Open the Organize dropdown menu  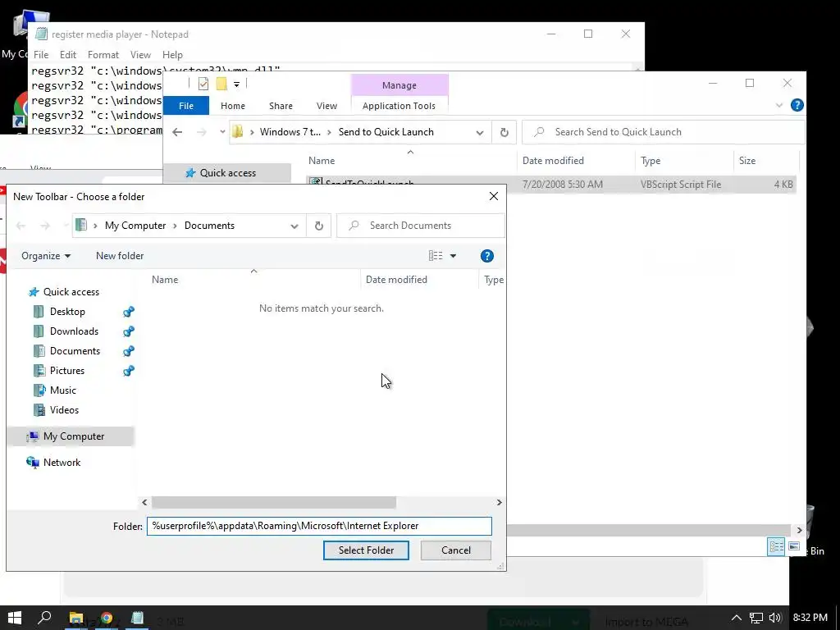[46, 256]
